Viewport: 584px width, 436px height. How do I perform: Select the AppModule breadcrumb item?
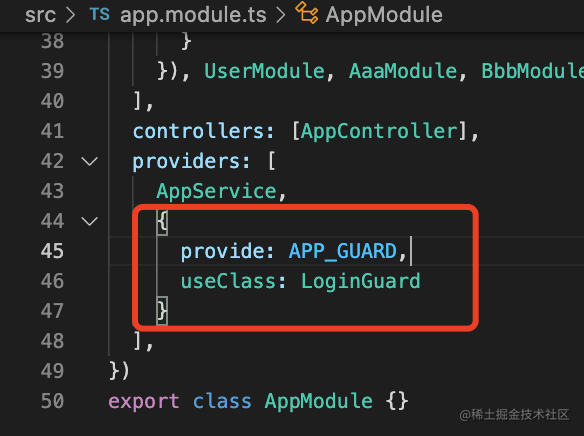pos(384,15)
